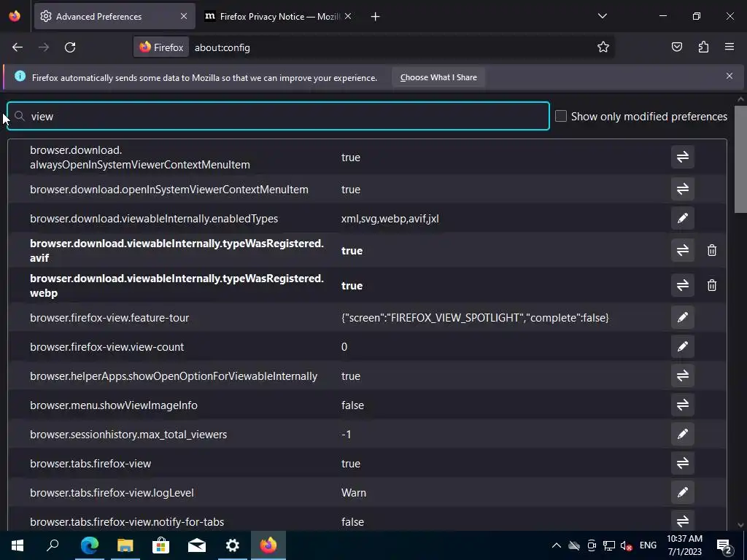Toggle browser.menu.showViewImageInfo value
This screenshot has width=747, height=560.
[x=682, y=405]
